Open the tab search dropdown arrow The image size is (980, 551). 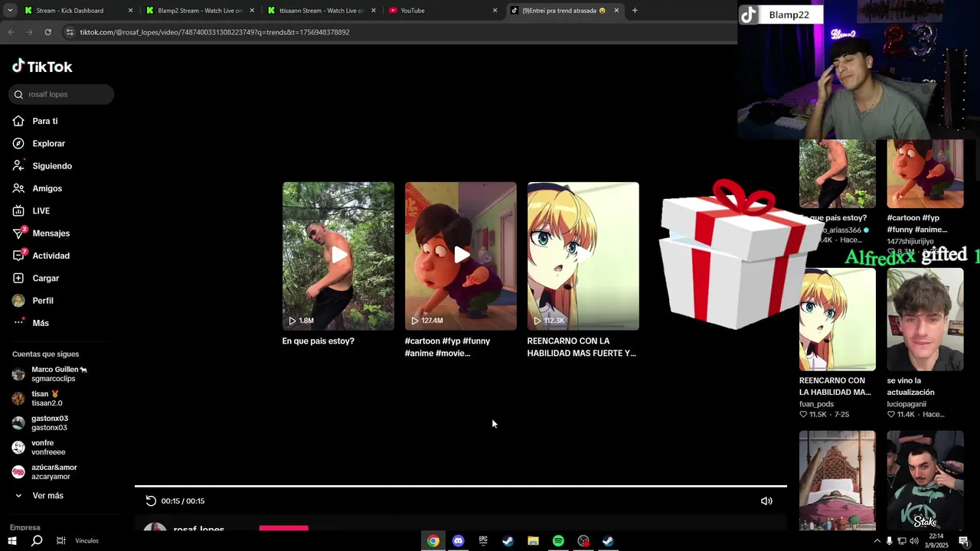tap(10, 11)
